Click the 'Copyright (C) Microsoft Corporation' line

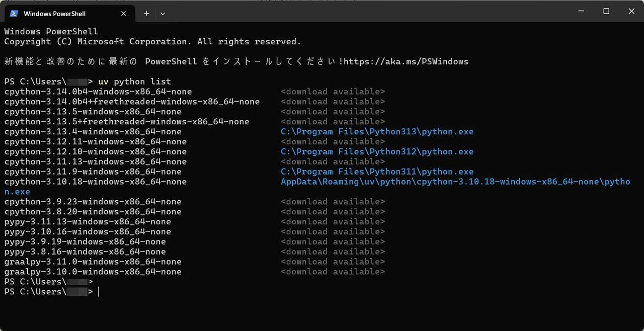pos(152,41)
